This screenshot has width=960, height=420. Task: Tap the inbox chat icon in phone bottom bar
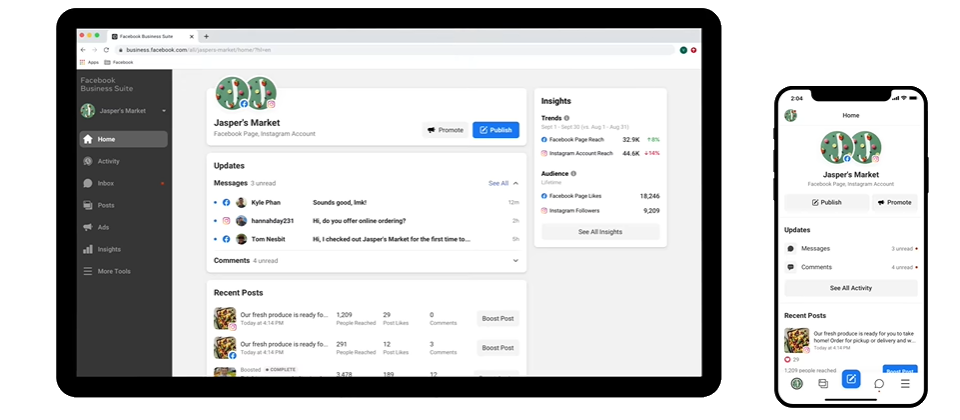(x=879, y=384)
